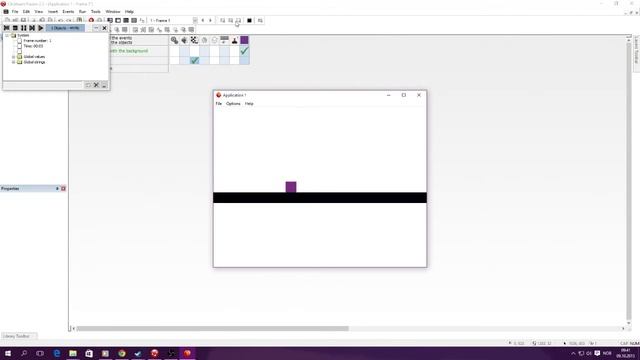Click the System object column icon

(x=174, y=40)
